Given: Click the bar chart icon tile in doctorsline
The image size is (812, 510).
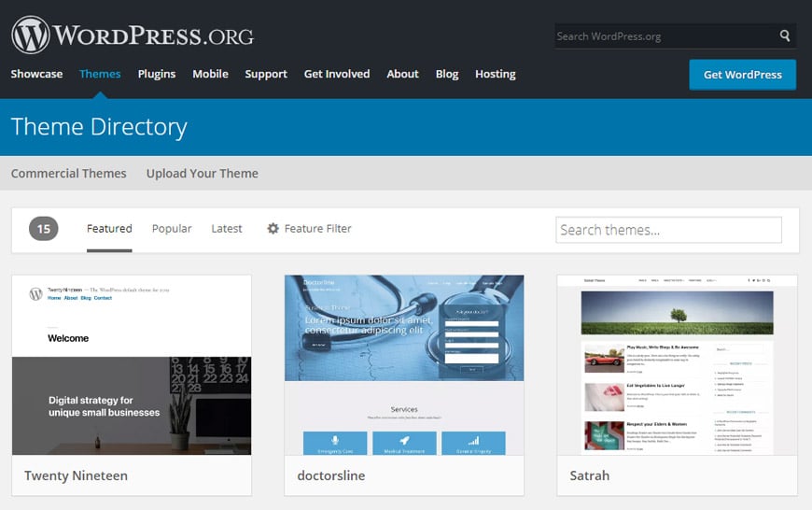Looking at the screenshot, I should click(x=473, y=443).
